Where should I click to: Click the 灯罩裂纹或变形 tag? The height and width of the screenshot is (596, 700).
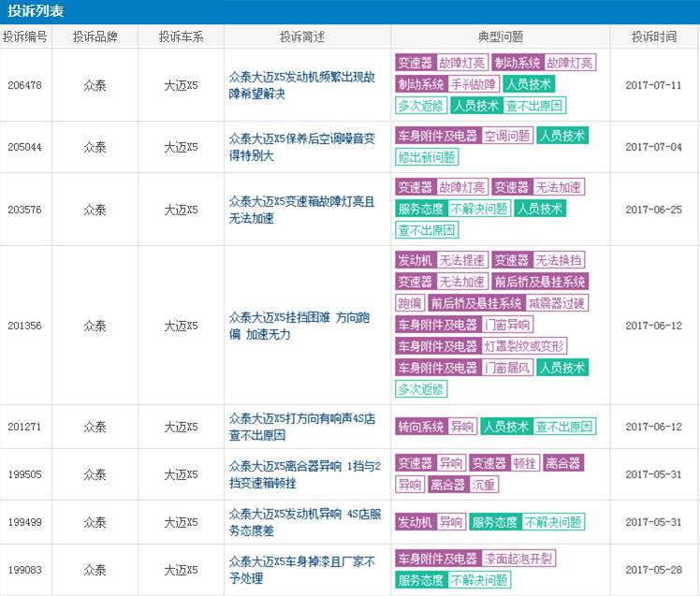click(524, 346)
